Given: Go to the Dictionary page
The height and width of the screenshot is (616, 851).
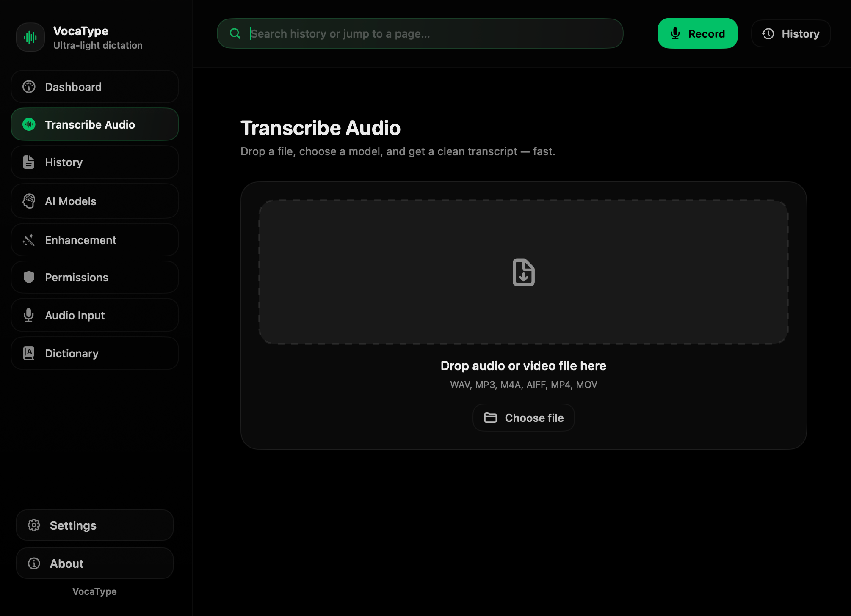Looking at the screenshot, I should (x=94, y=353).
